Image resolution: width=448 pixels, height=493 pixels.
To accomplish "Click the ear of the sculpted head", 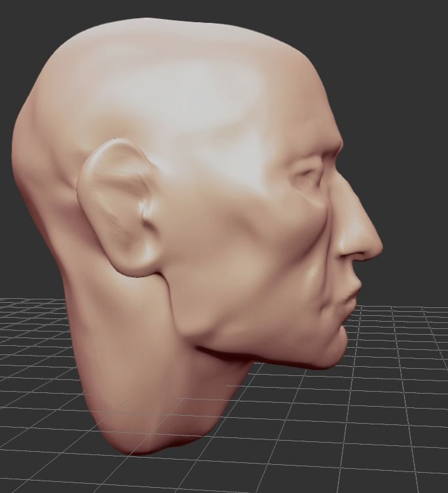I will tap(120, 208).
